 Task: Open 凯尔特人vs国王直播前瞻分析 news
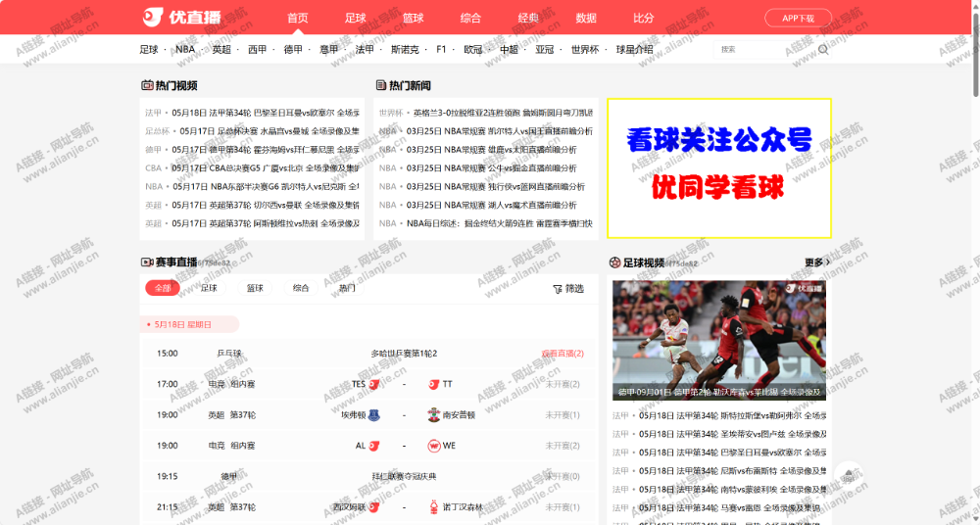500,131
